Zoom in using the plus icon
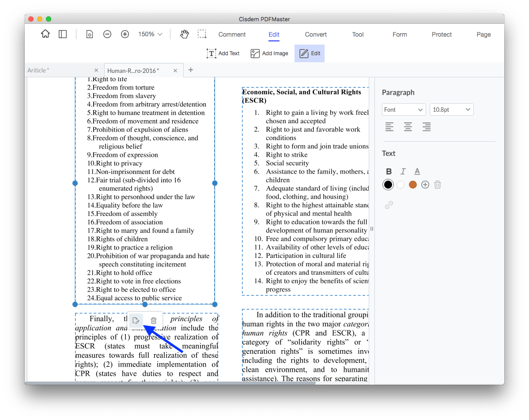The height and width of the screenshot is (420, 529). pyautogui.click(x=125, y=34)
